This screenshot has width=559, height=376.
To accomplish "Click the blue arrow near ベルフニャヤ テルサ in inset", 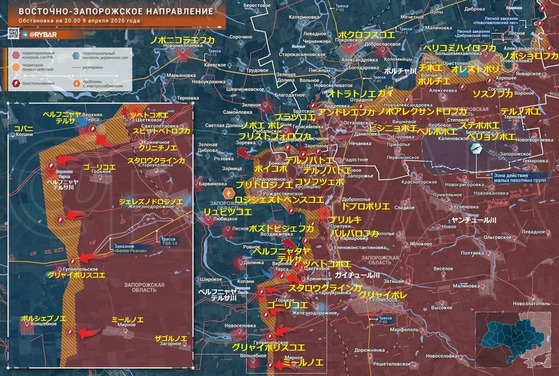I will (x=82, y=122).
